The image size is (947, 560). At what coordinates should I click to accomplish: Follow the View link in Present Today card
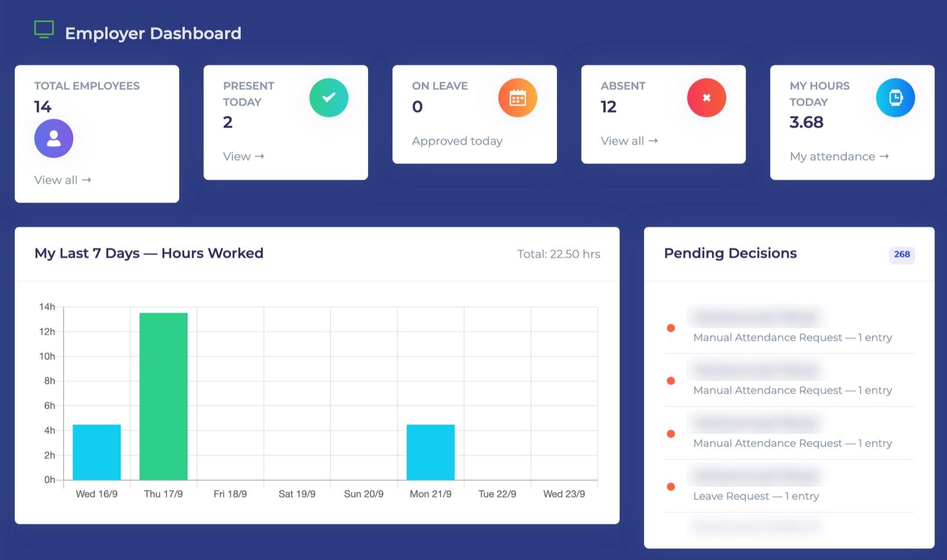pos(244,156)
